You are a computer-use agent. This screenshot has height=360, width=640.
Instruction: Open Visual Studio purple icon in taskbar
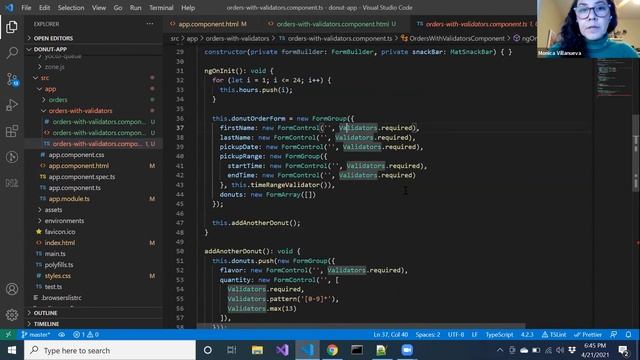pyautogui.click(x=282, y=350)
